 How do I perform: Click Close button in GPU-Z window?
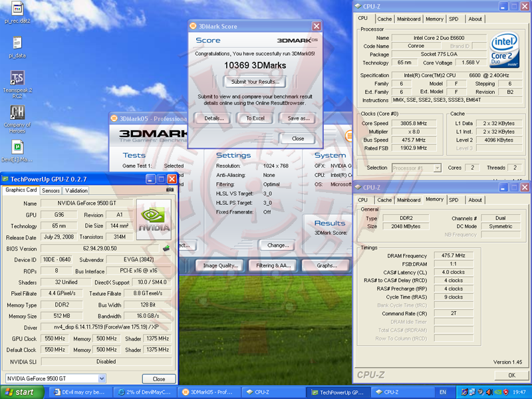coord(159,379)
